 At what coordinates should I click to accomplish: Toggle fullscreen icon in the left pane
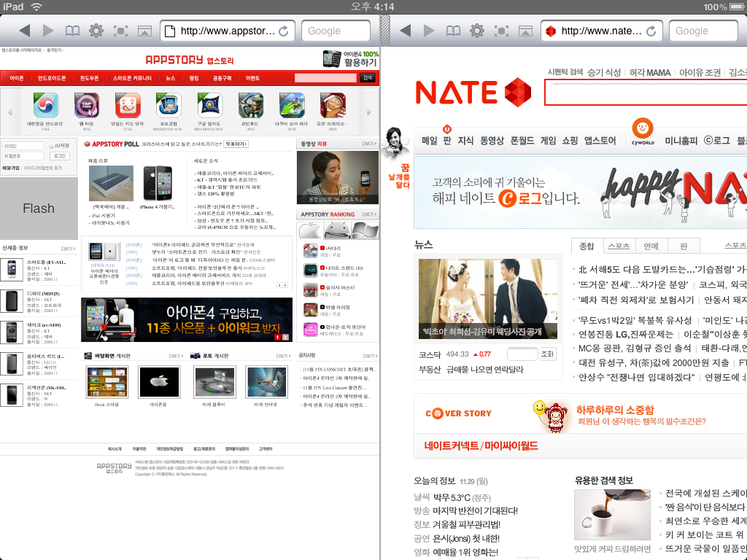click(120, 31)
